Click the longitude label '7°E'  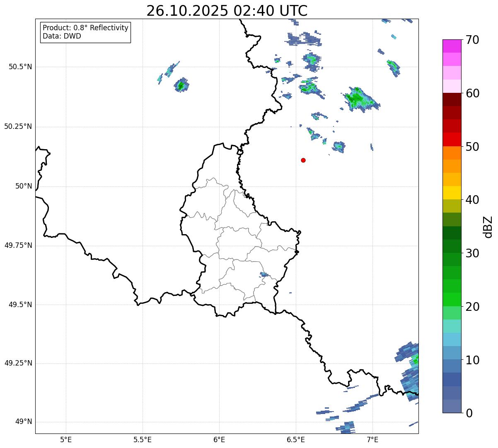(x=372, y=439)
